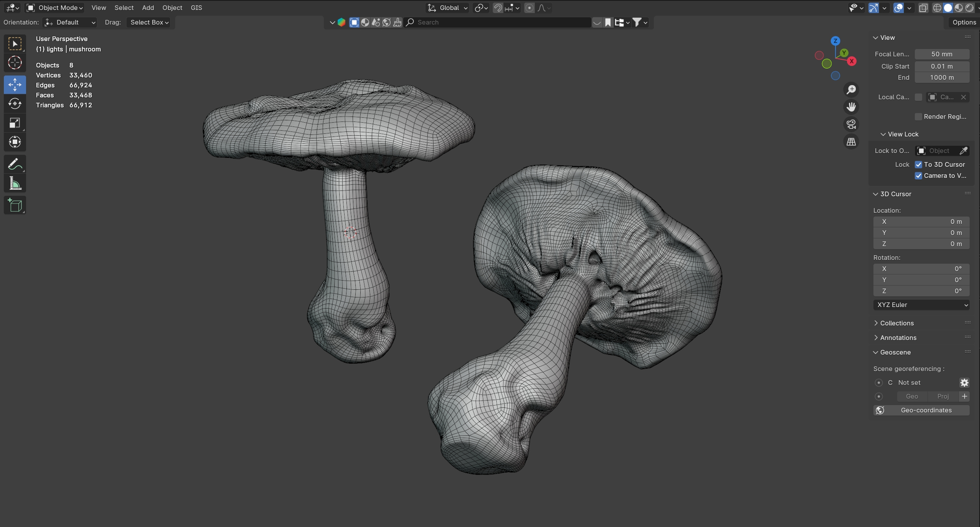Activate the 3D Cursor tool
Viewport: 980px width, 527px height.
pyautogui.click(x=15, y=62)
